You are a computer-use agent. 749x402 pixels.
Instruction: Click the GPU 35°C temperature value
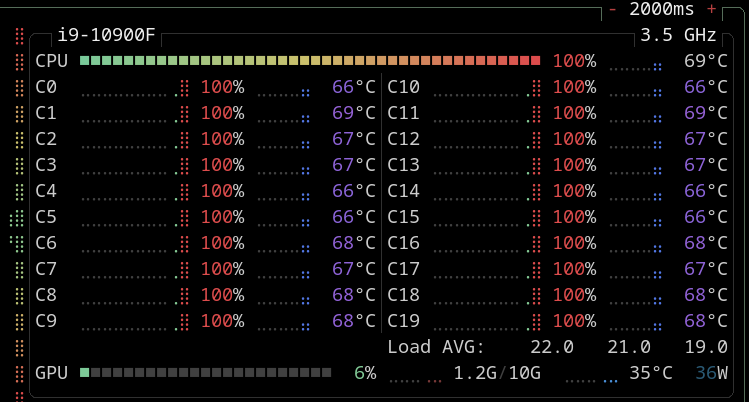[x=650, y=373]
